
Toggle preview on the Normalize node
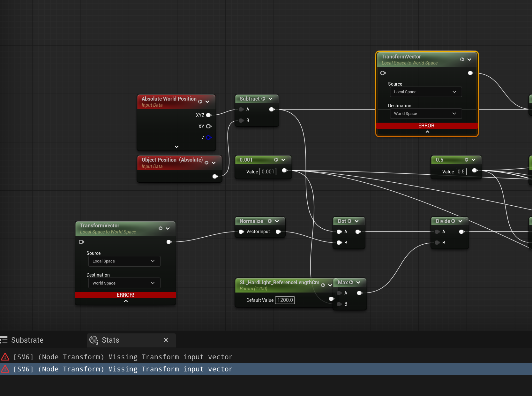coord(270,221)
